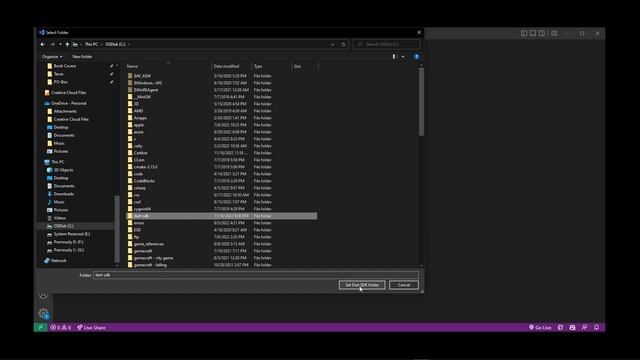
Task: Select the highlighted dart-sdk folder
Action: tap(222, 216)
